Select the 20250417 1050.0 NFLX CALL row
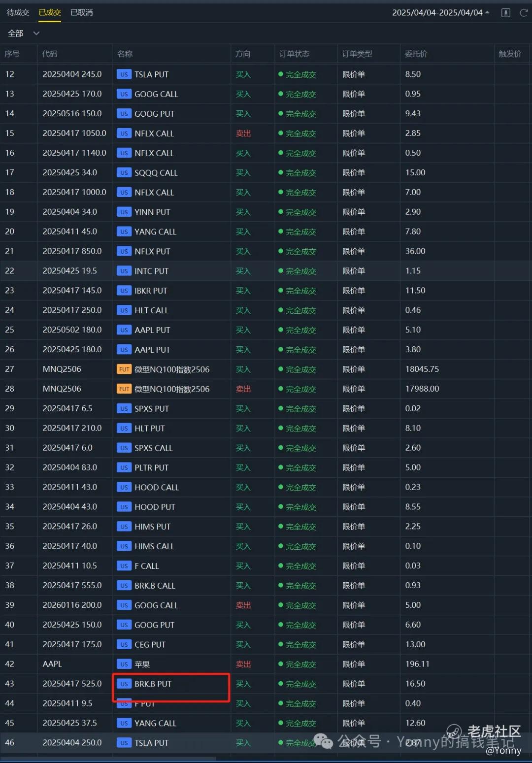 coord(266,133)
